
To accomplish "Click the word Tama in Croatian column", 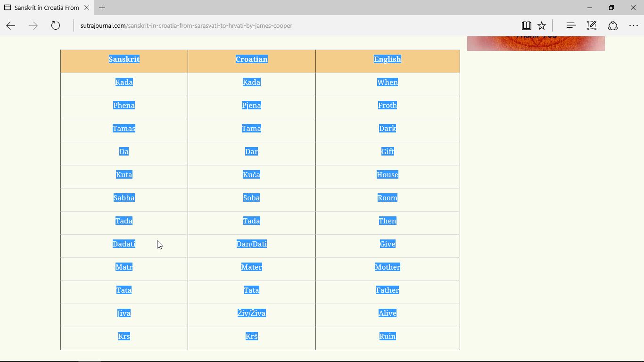I will [252, 128].
